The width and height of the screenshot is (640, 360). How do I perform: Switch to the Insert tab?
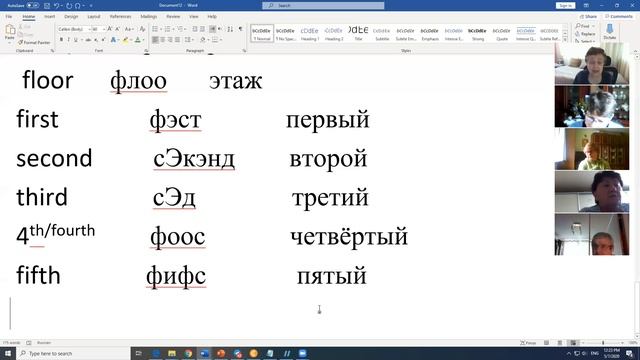point(49,17)
